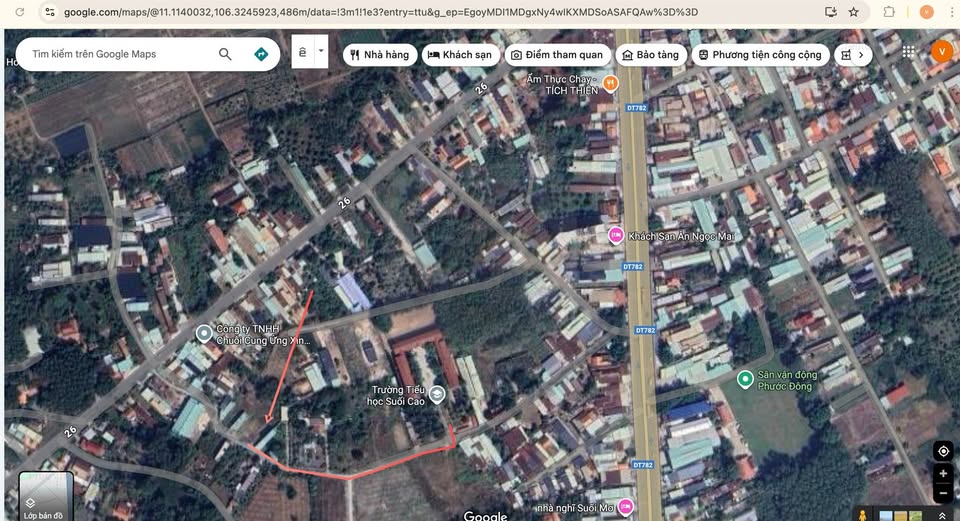960x521 pixels.
Task: Select the Street View pegman
Action: (862, 514)
